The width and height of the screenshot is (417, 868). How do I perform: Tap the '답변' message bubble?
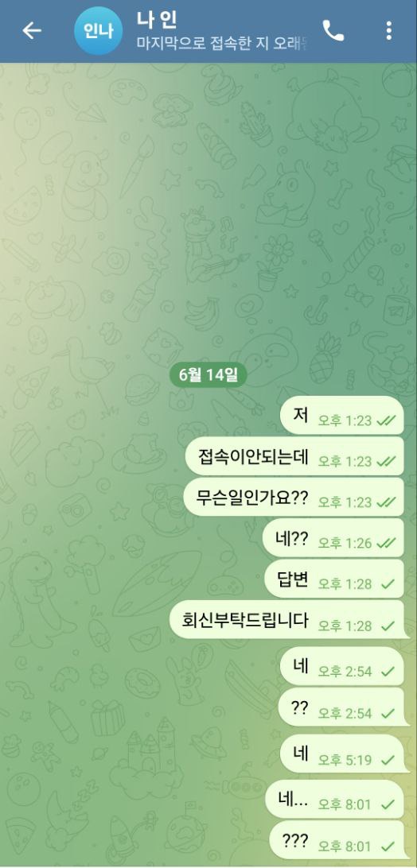(334, 579)
